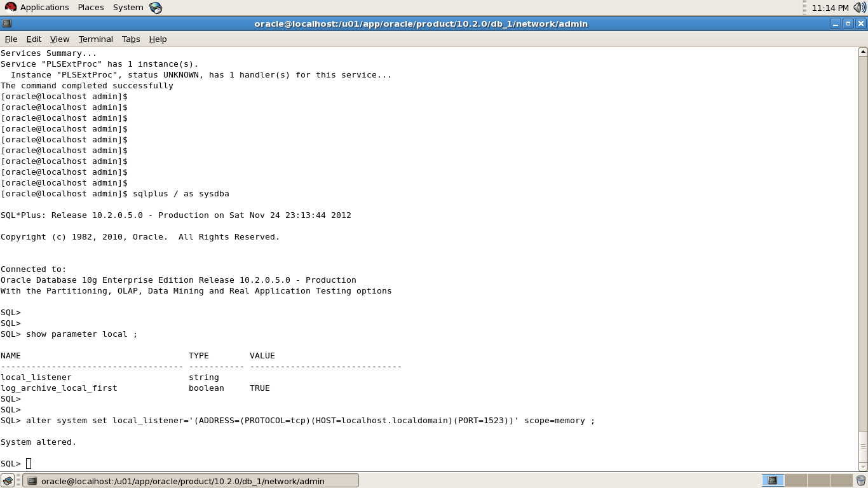868x488 pixels.
Task: Open the System menu
Action: pyautogui.click(x=128, y=8)
